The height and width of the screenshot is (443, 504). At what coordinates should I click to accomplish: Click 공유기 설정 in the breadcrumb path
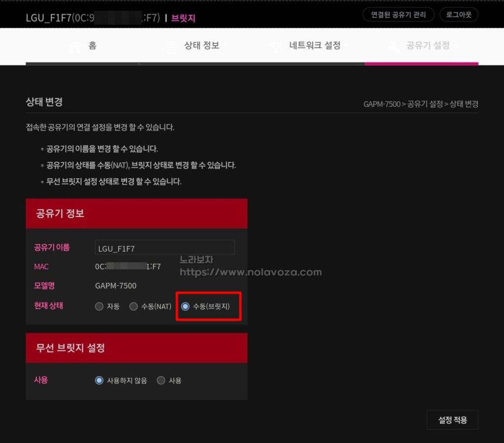pyautogui.click(x=425, y=104)
